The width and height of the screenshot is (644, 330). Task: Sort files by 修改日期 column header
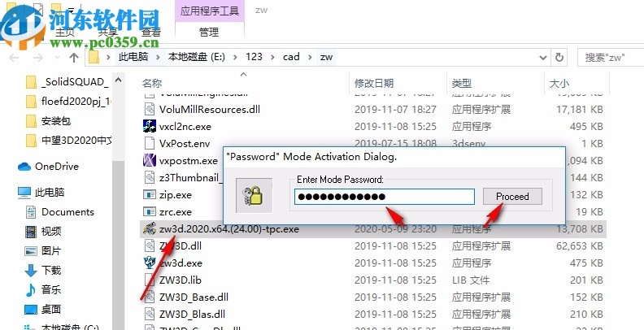point(374,84)
